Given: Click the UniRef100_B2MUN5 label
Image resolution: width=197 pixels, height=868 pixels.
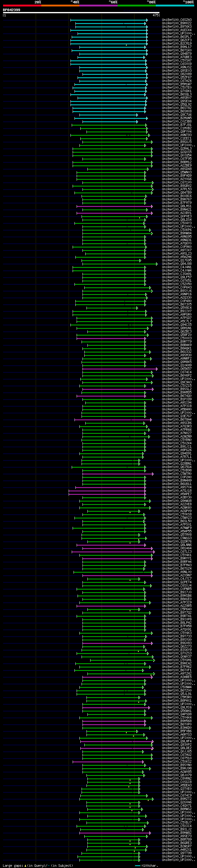Looking at the screenshot, I should point(177,118).
